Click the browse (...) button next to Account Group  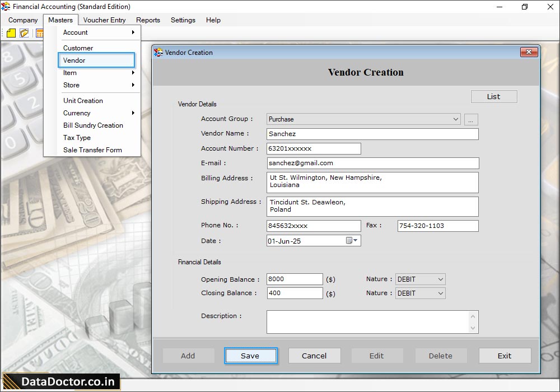470,119
